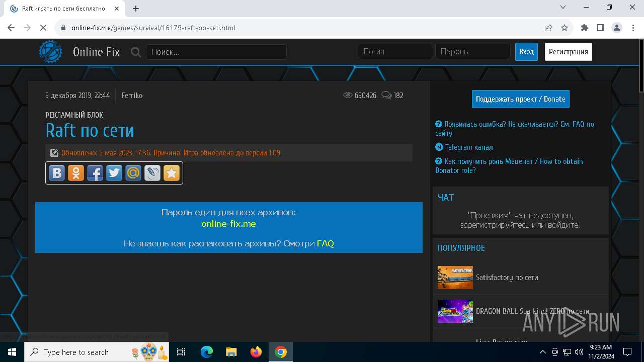Open Chrome extensions puzzle icon
Image resolution: width=644 pixels, height=362 pixels.
[x=585, y=28]
